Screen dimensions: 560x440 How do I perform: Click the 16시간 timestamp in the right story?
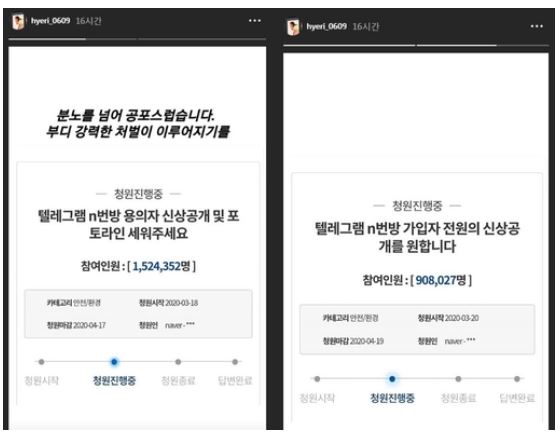coord(365,26)
